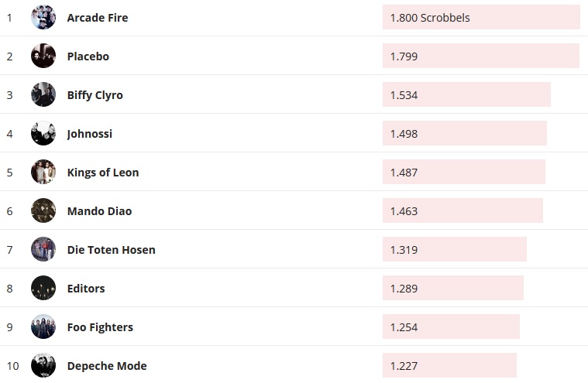The image size is (588, 383).
Task: Click the Mando Diao artist name
Action: [x=99, y=211]
